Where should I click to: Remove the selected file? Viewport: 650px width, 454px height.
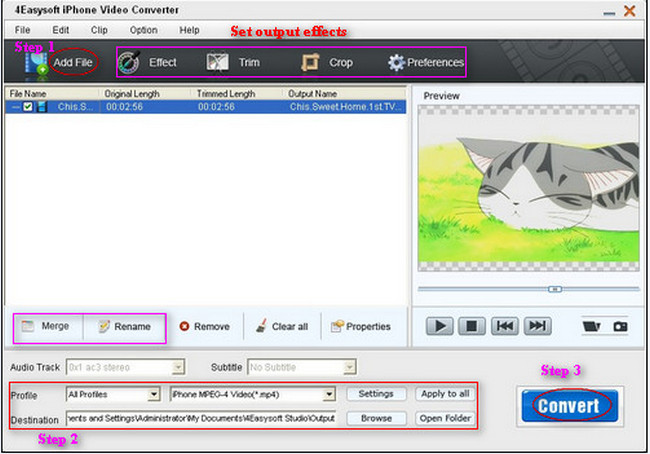(205, 327)
